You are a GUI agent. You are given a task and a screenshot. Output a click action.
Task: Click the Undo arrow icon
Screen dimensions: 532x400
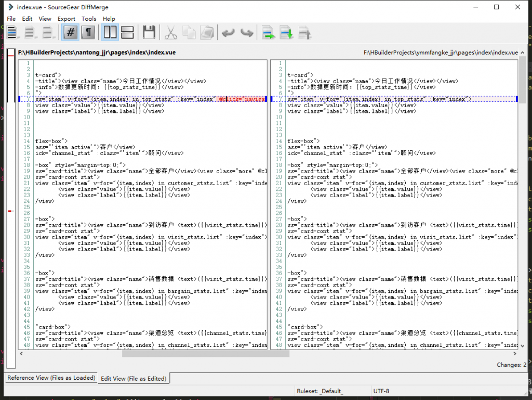click(x=228, y=33)
